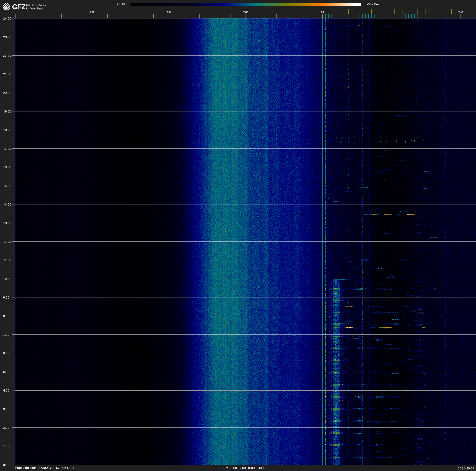The image size is (476, 471).
Task: Click the 2.35 frequency axis label
Action: tap(245, 12)
